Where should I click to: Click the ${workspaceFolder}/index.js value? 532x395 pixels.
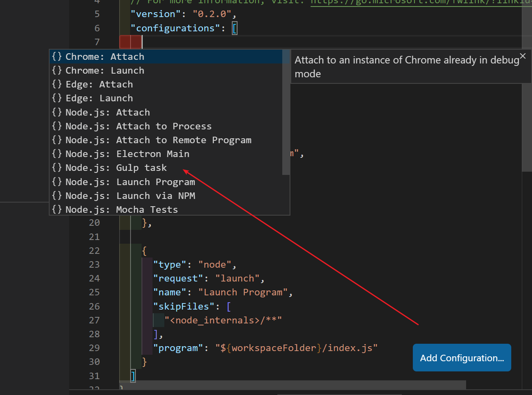(297, 348)
